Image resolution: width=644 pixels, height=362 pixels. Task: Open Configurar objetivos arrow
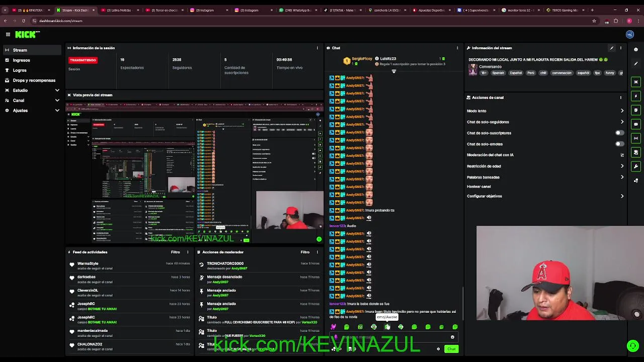tap(622, 196)
